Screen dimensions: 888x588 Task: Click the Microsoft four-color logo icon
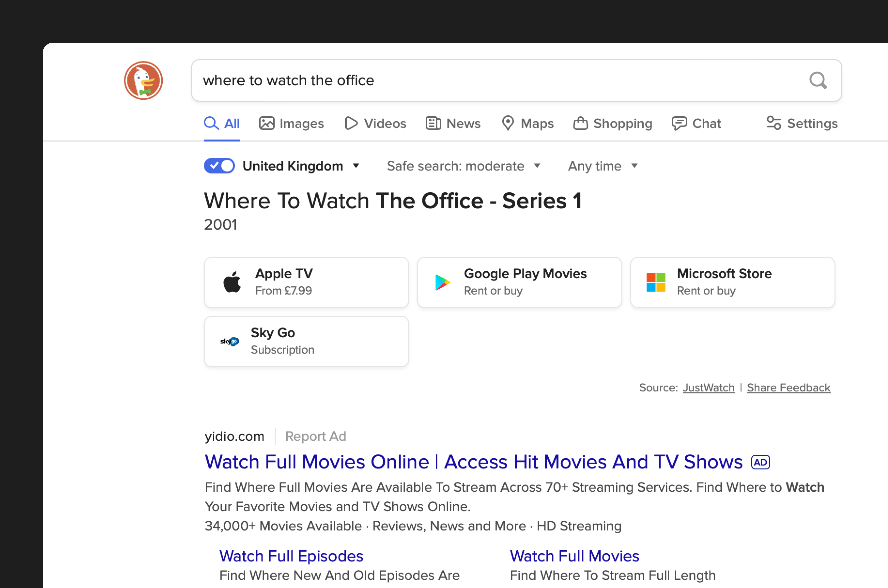[656, 282]
